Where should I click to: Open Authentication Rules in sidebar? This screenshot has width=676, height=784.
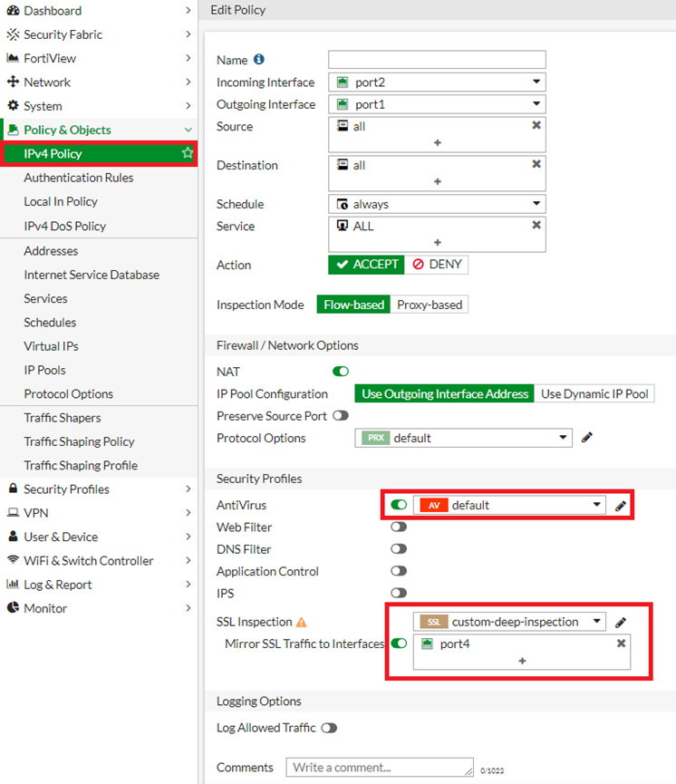pyautogui.click(x=79, y=178)
